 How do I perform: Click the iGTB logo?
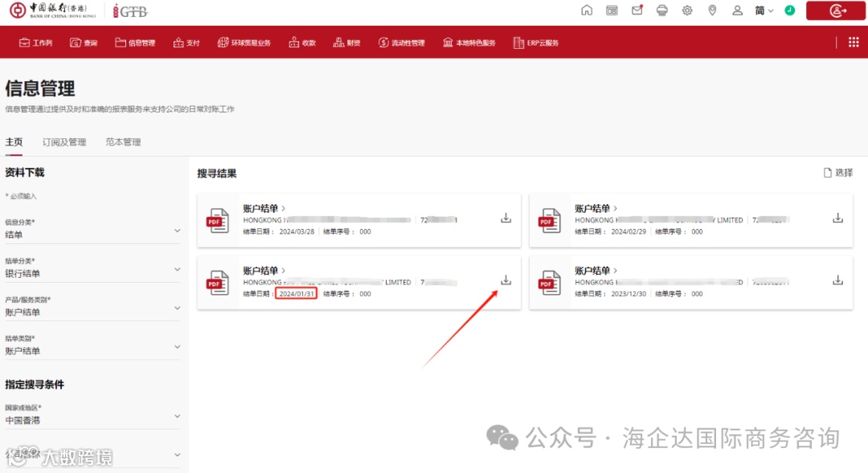coord(131,11)
